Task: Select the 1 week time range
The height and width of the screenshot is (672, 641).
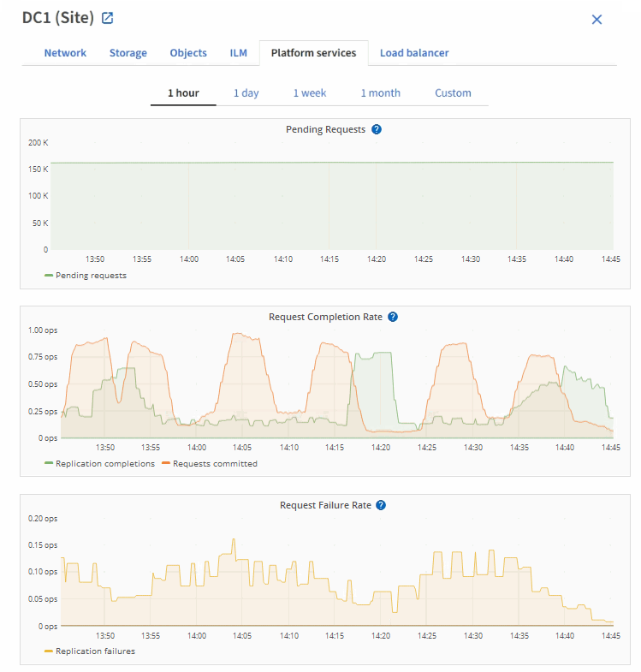Action: (309, 93)
